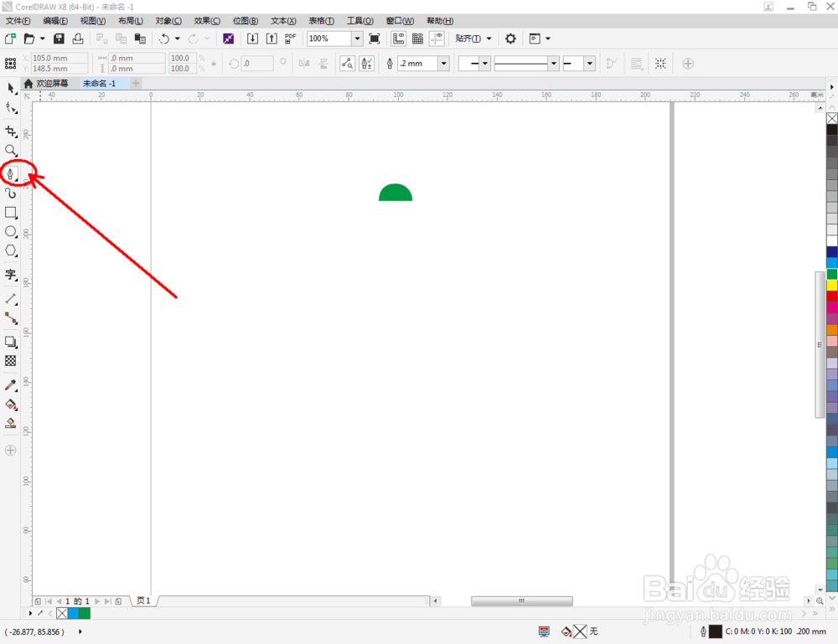Select the Ellipse tool
This screenshot has height=644, width=838.
point(11,232)
